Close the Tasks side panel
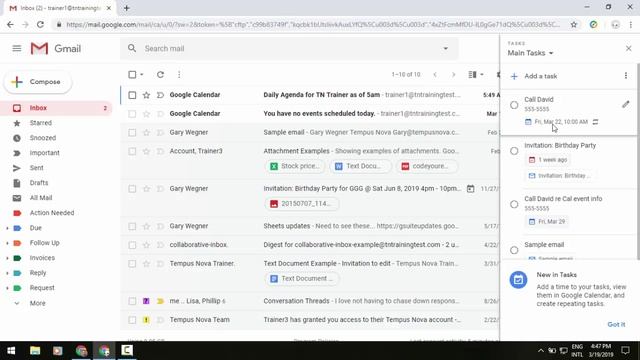 click(x=629, y=49)
